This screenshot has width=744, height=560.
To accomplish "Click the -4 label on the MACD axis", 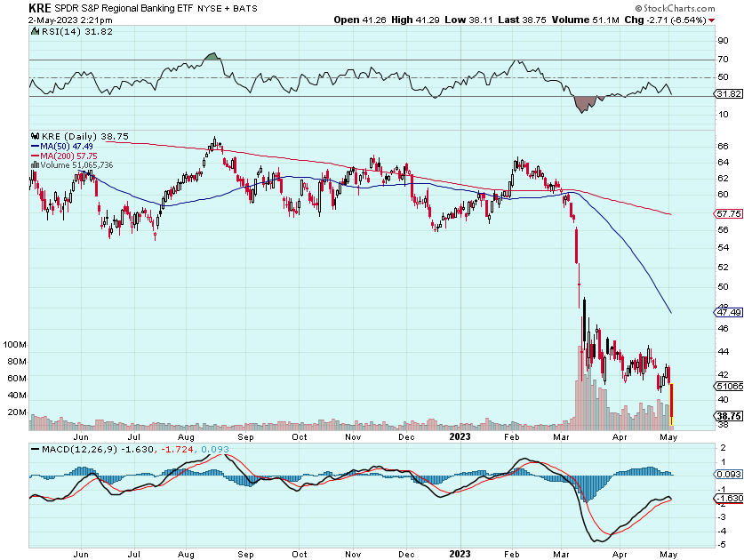I will (x=721, y=531).
